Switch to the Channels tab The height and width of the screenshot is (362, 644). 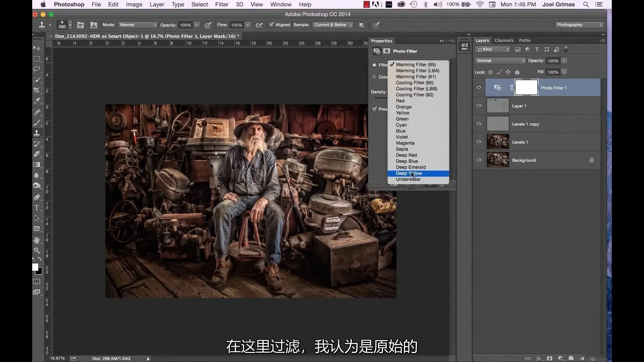tap(504, 40)
